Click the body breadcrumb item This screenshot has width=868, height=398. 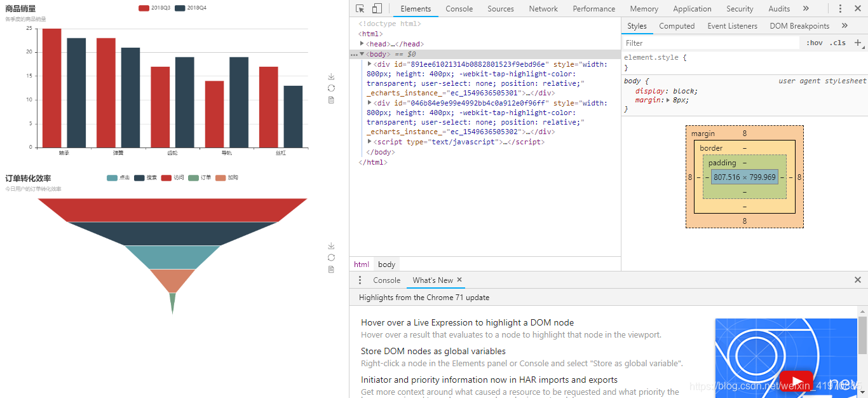point(386,264)
